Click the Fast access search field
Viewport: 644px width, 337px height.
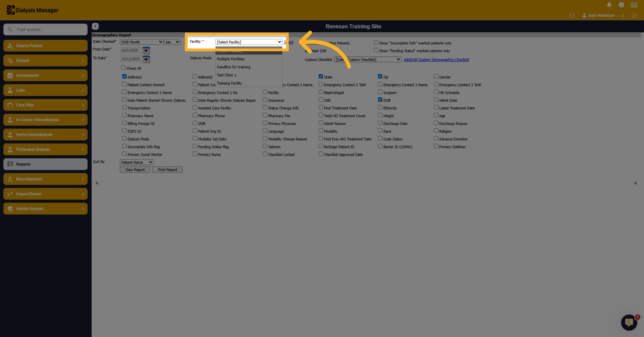tap(45, 29)
